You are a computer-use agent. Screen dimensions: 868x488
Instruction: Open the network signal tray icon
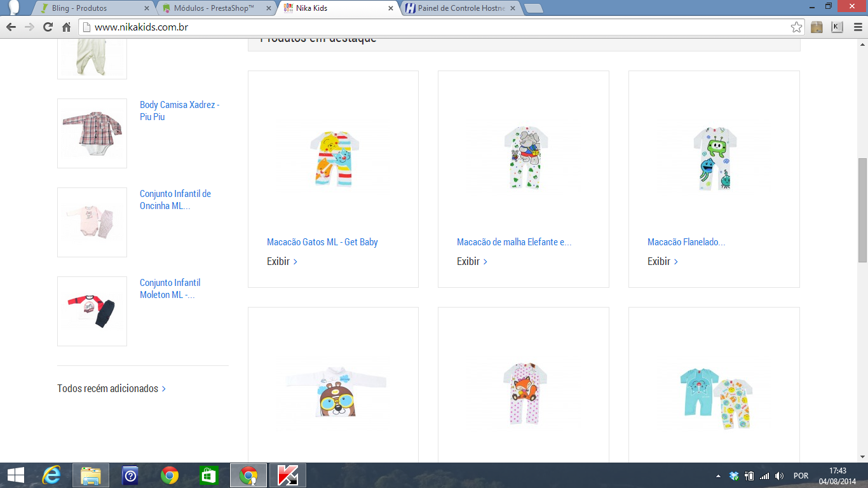[x=764, y=476]
